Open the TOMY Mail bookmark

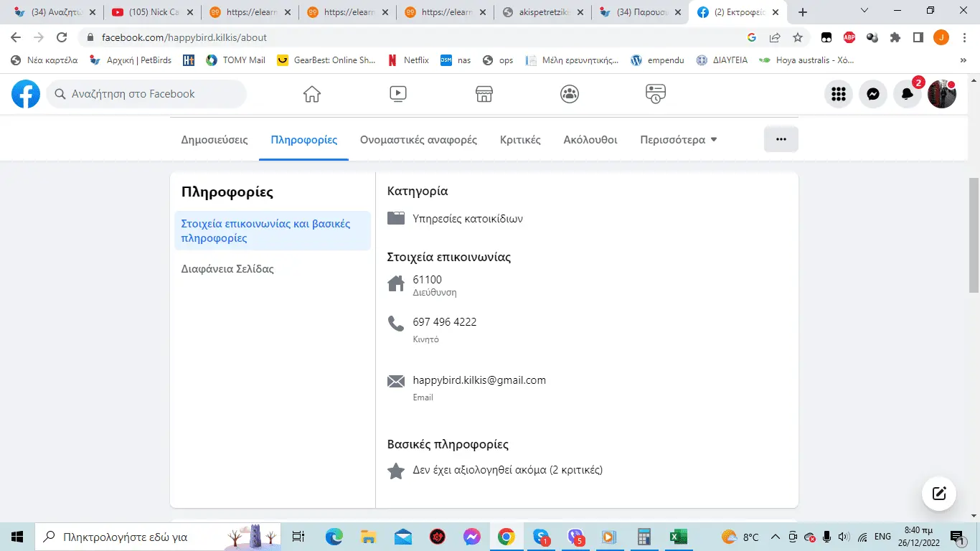[x=235, y=60]
